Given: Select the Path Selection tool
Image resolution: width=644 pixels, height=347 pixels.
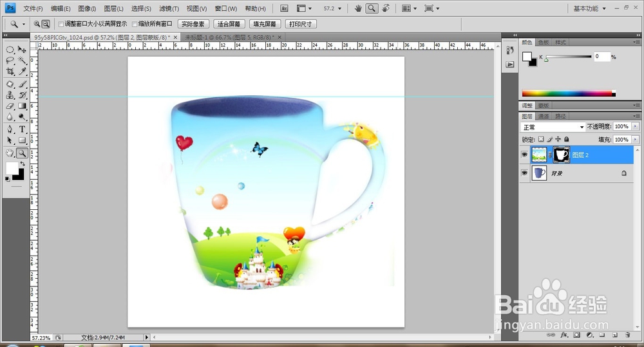Looking at the screenshot, I should pyautogui.click(x=10, y=140).
